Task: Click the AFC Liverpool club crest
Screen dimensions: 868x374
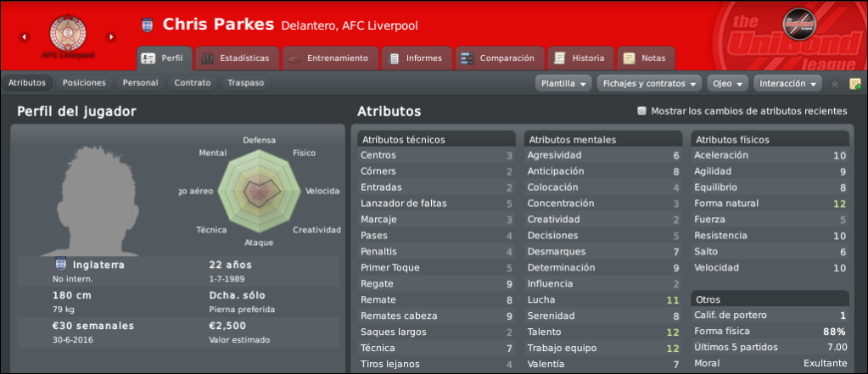Action: 68,34
